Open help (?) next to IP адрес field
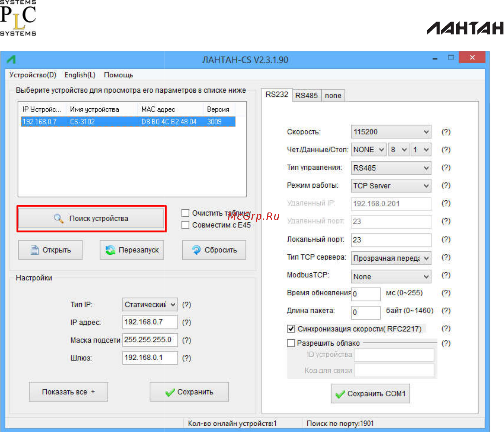 tap(187, 322)
